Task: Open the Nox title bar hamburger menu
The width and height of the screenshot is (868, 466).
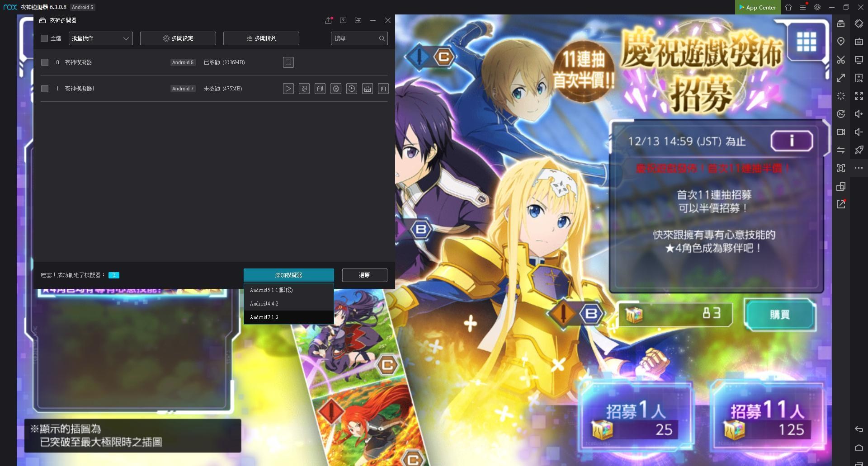Action: [x=803, y=7]
